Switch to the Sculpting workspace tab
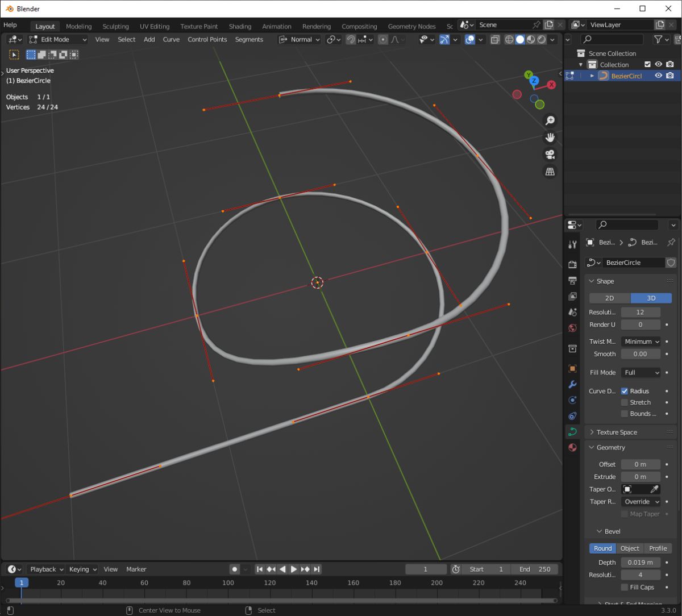 pos(115,27)
